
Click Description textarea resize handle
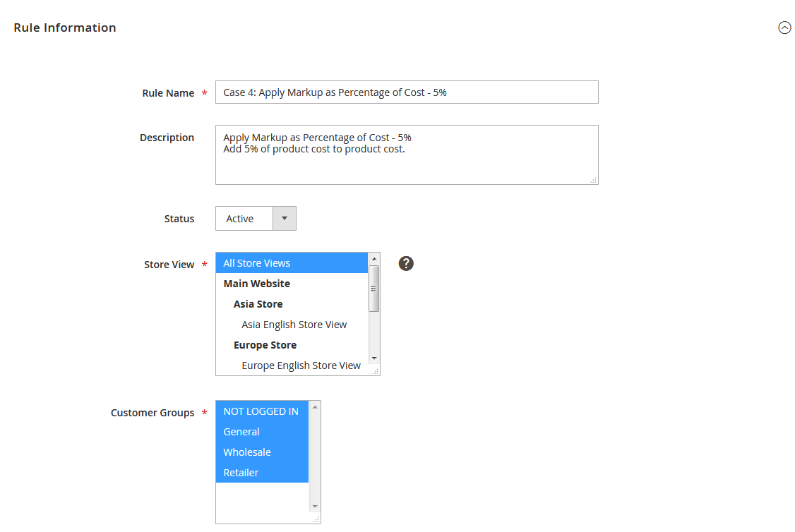click(x=594, y=181)
